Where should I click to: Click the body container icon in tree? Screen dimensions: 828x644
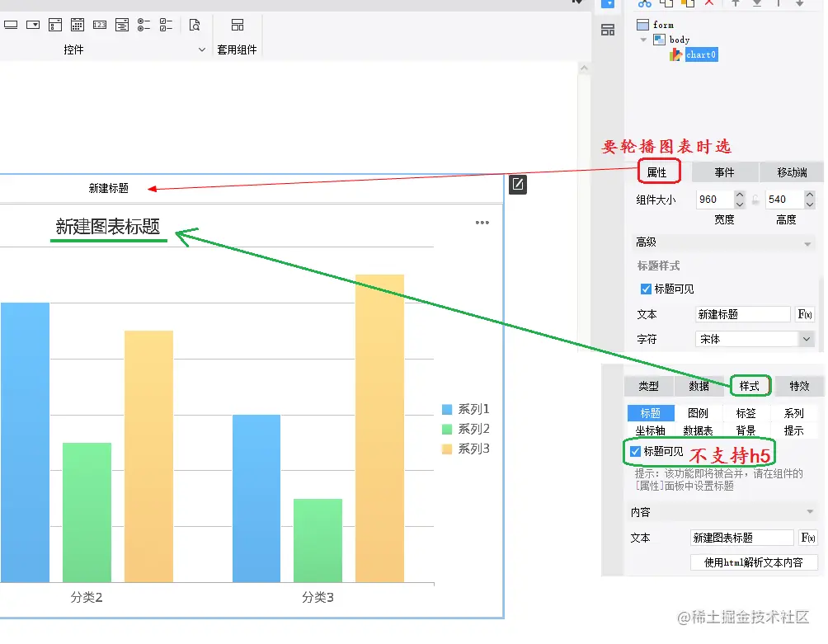tap(659, 40)
